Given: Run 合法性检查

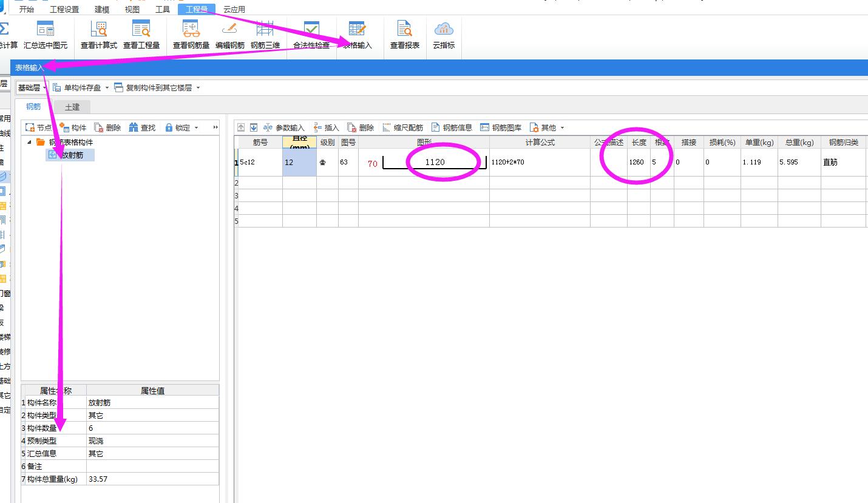Looking at the screenshot, I should (x=311, y=35).
